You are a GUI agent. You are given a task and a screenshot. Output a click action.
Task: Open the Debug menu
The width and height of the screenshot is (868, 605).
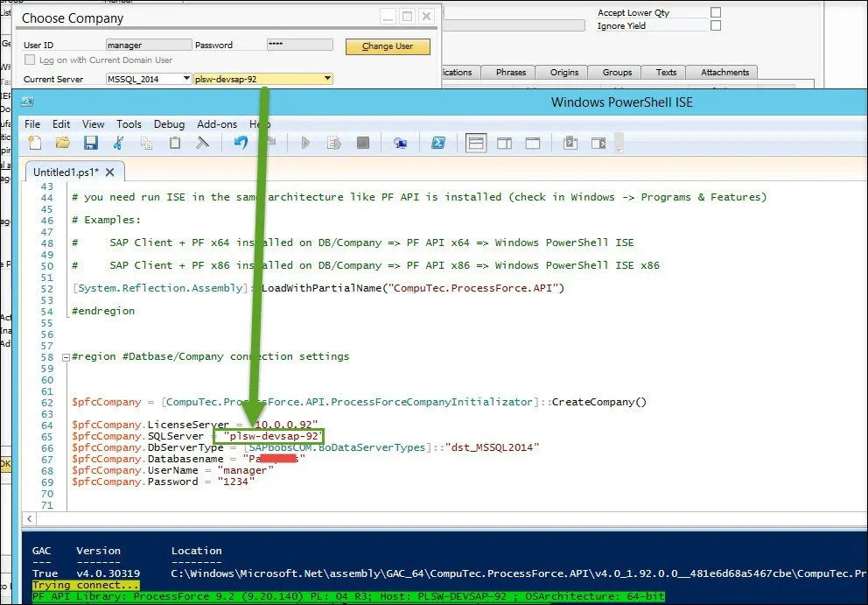pyautogui.click(x=169, y=124)
